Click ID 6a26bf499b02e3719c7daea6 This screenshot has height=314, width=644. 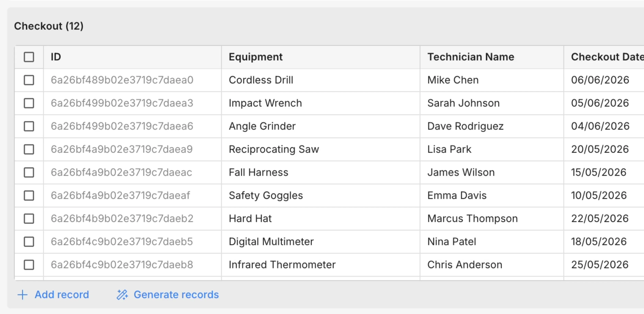point(122,126)
